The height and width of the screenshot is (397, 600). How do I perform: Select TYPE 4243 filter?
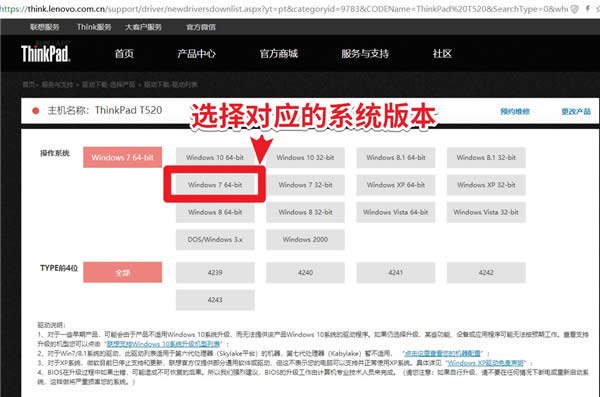pyautogui.click(x=215, y=300)
